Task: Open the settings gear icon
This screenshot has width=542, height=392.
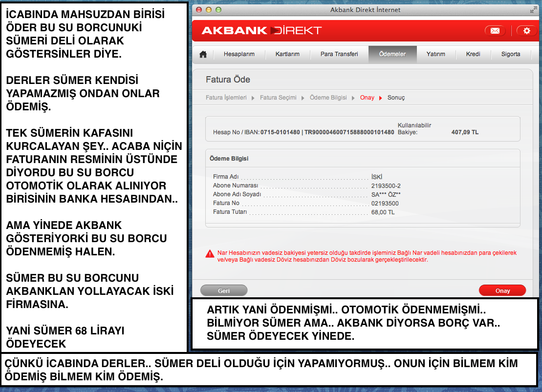Action: [x=526, y=31]
